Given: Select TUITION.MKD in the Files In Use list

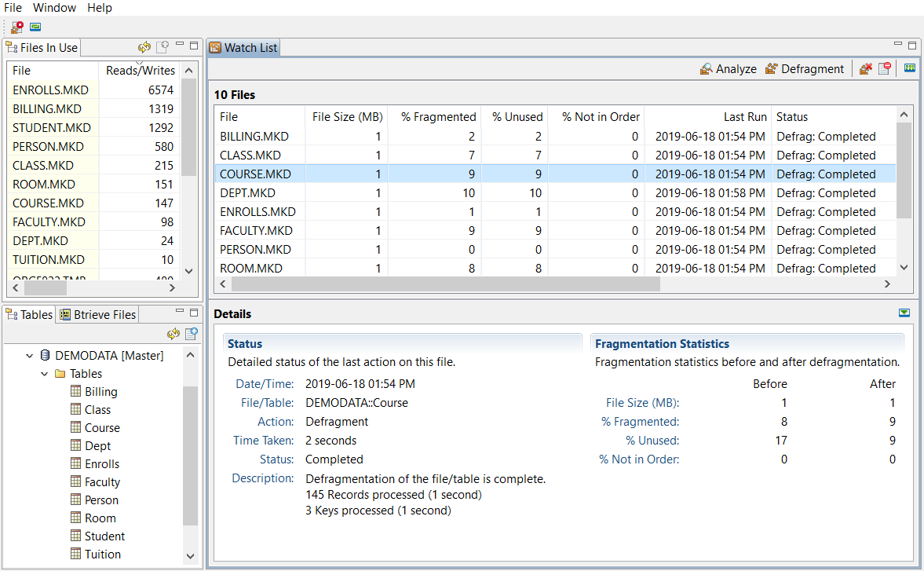Looking at the screenshot, I should tap(93, 259).
